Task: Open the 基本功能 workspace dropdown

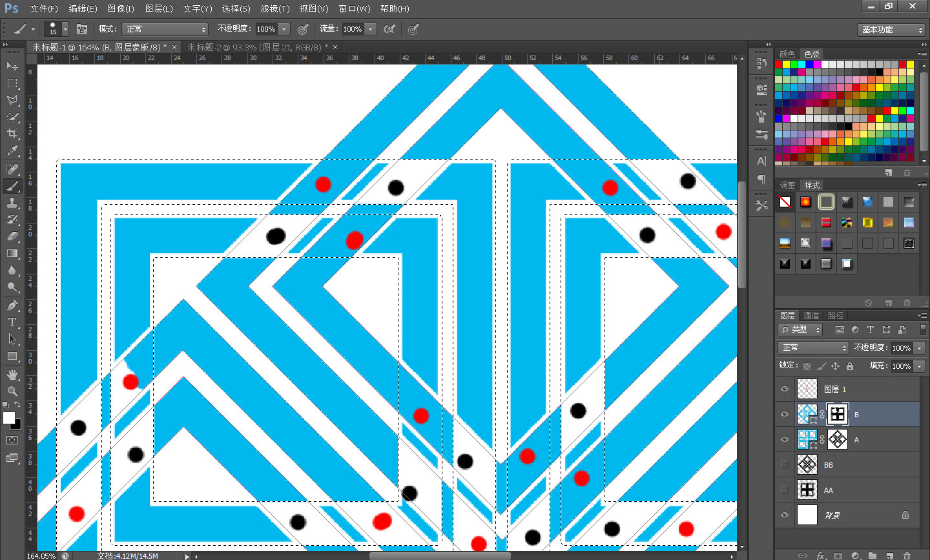Action: (x=892, y=30)
